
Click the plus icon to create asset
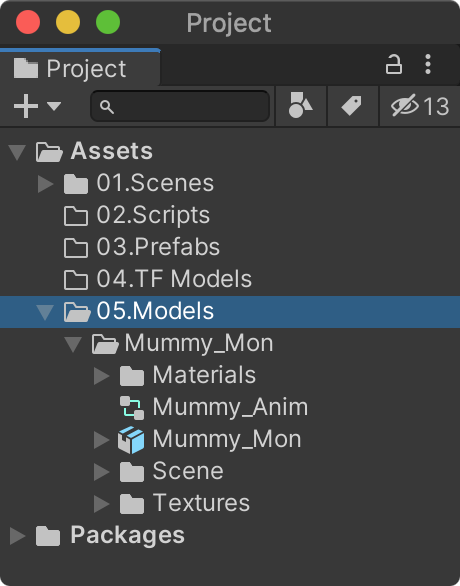pos(26,106)
